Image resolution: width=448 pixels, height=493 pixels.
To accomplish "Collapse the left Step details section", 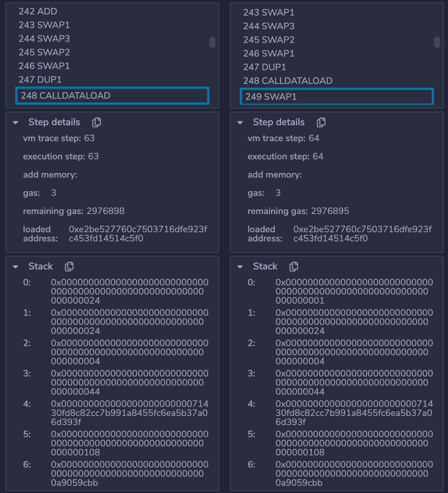I will point(16,123).
